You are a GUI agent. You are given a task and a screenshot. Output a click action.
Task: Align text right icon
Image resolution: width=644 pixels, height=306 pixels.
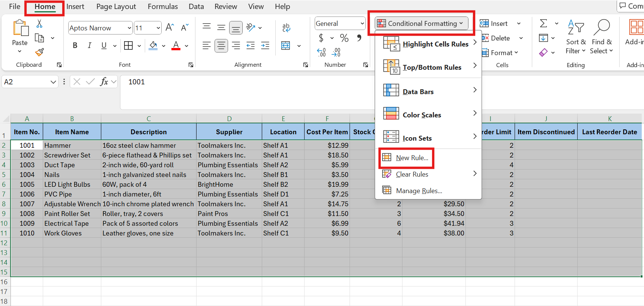coord(236,46)
